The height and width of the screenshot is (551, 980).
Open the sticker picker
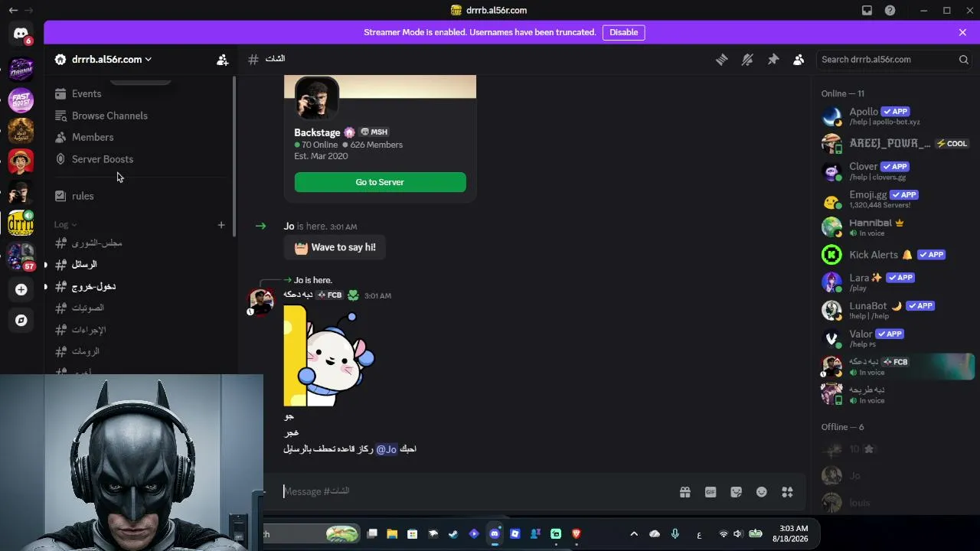tap(736, 492)
